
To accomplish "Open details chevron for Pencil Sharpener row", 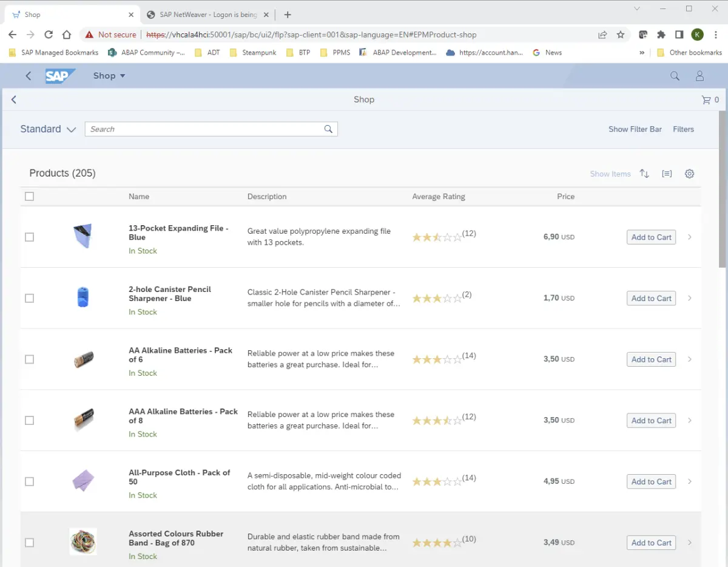I will coord(690,298).
